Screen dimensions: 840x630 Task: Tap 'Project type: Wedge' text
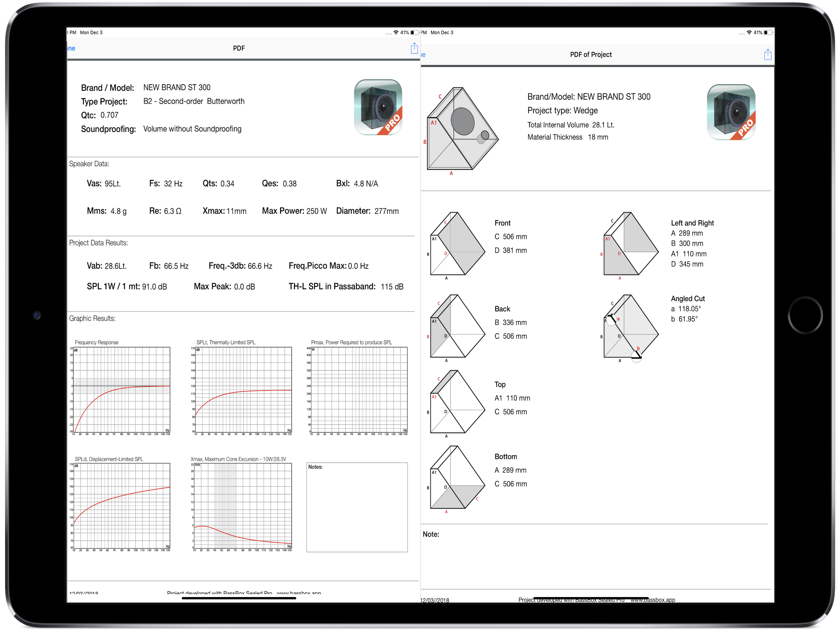[x=562, y=110]
